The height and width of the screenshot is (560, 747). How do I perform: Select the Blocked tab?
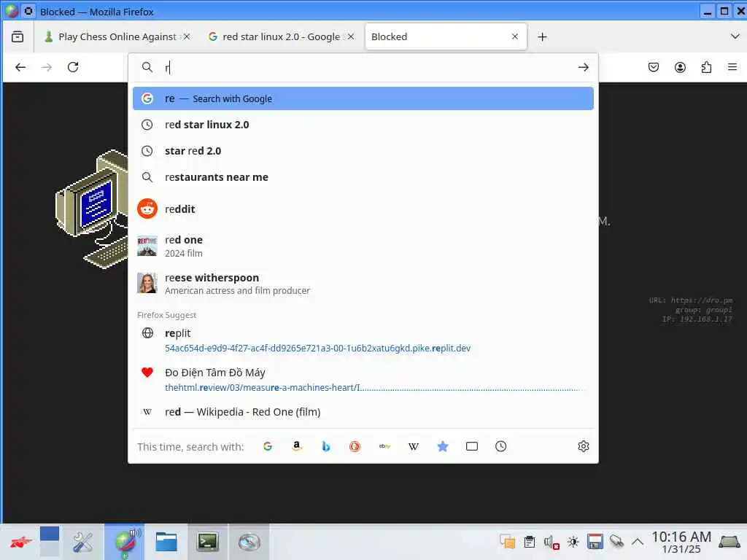click(x=446, y=36)
